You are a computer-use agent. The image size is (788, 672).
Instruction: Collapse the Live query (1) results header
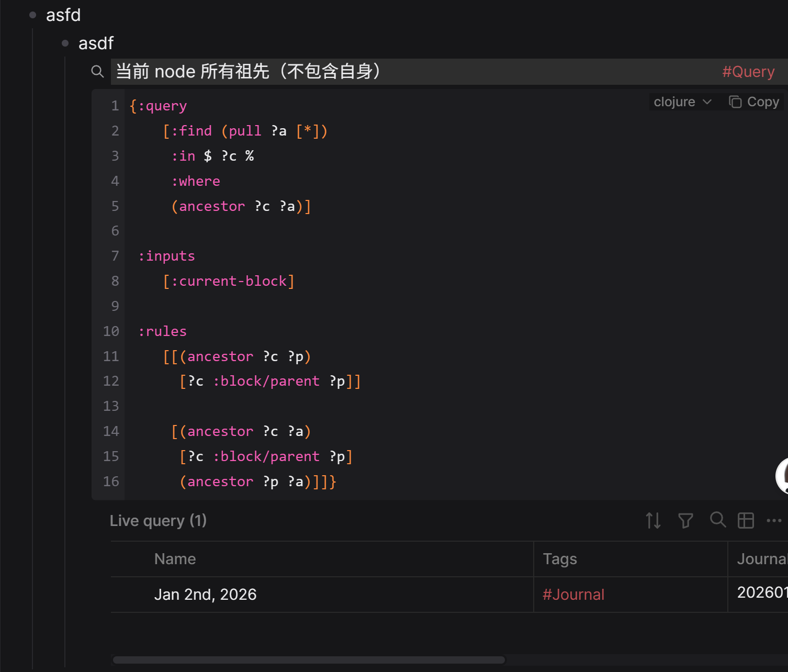tap(158, 521)
